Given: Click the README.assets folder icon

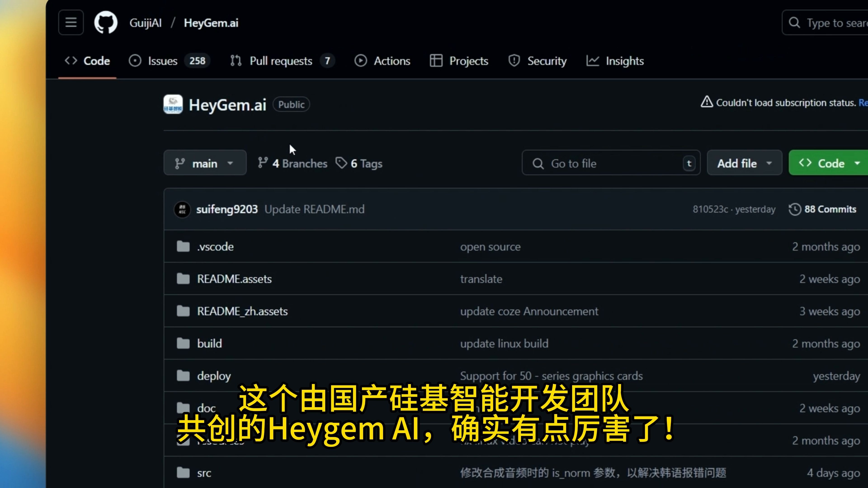Looking at the screenshot, I should 183,279.
